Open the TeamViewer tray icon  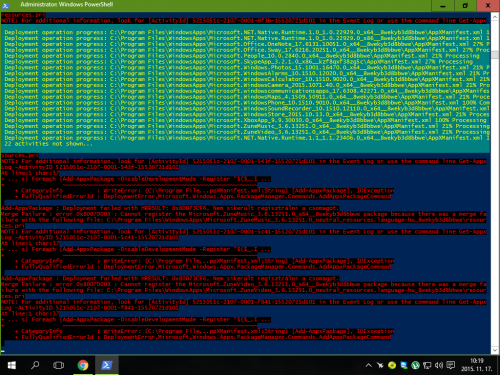tap(404, 365)
